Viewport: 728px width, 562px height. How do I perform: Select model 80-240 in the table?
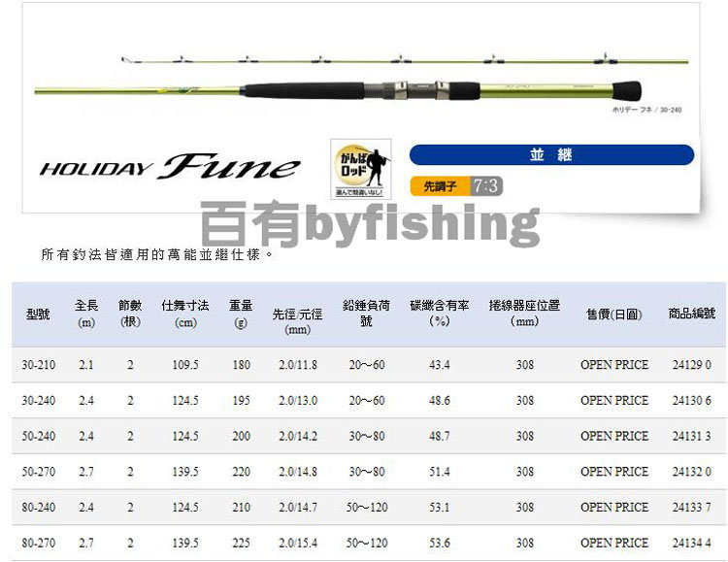[39, 508]
